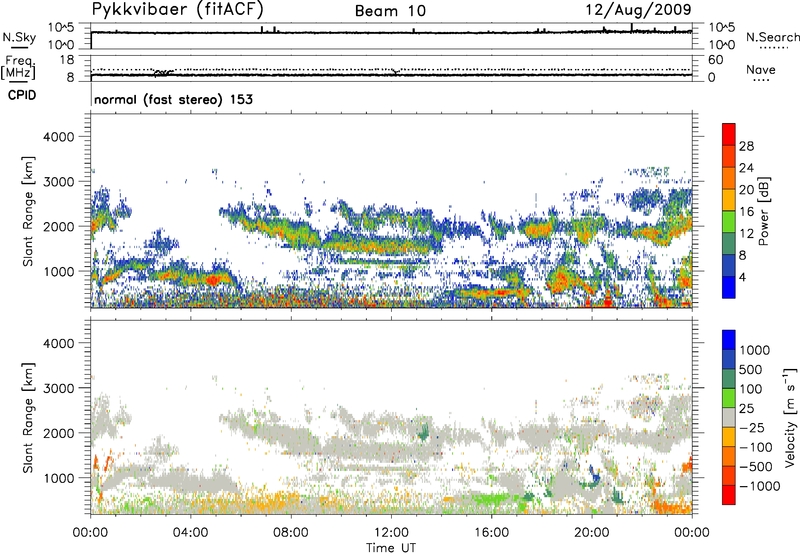Click '500' on the Velocity colorbar
Screen dimensions: 800x554
coord(751,369)
